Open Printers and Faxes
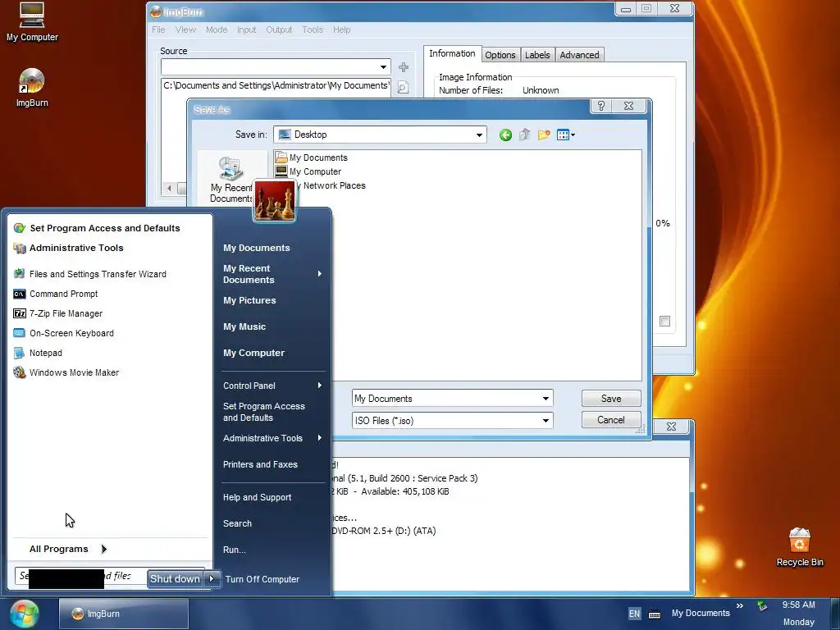 click(x=260, y=464)
